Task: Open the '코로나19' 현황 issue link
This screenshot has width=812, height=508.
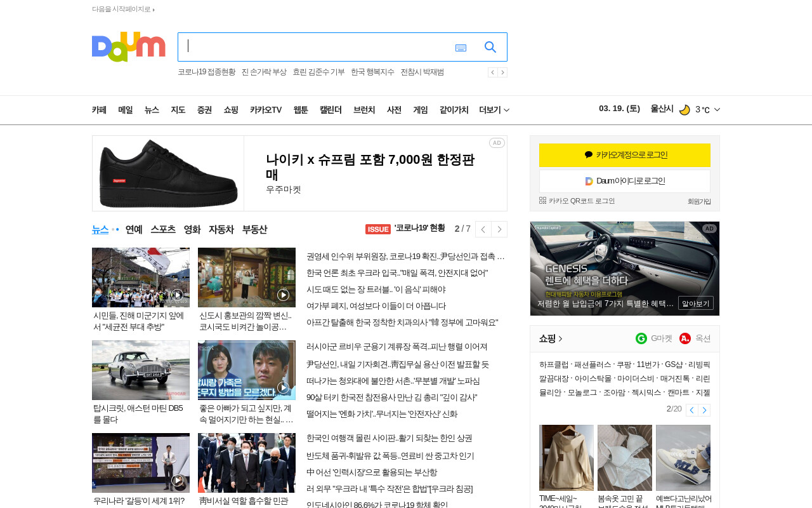Action: click(419, 228)
